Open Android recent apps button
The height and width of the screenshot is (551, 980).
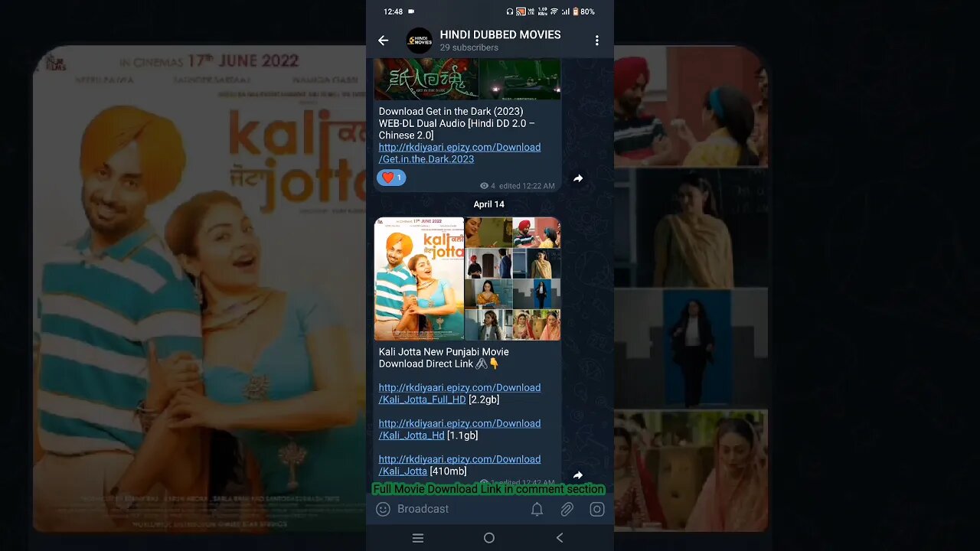(x=418, y=538)
